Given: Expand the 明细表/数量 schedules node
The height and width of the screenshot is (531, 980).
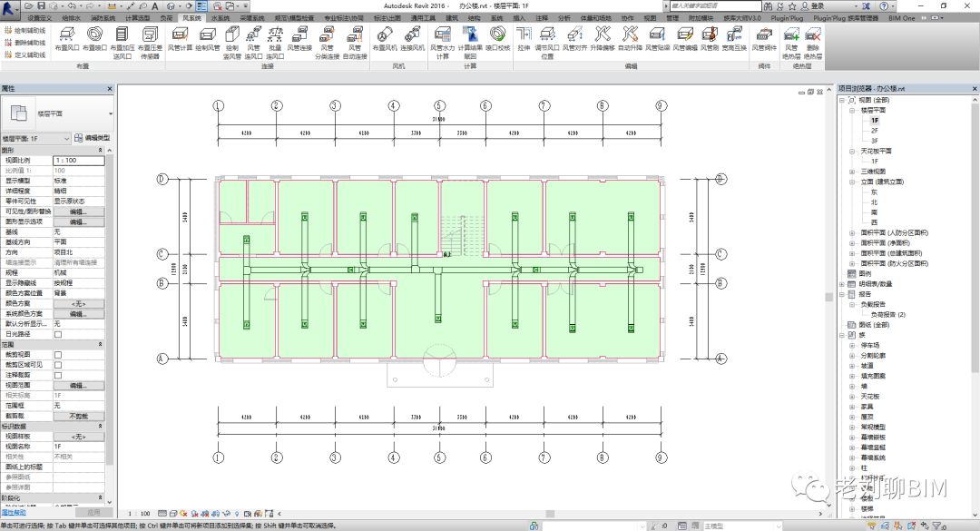Looking at the screenshot, I should click(x=842, y=284).
